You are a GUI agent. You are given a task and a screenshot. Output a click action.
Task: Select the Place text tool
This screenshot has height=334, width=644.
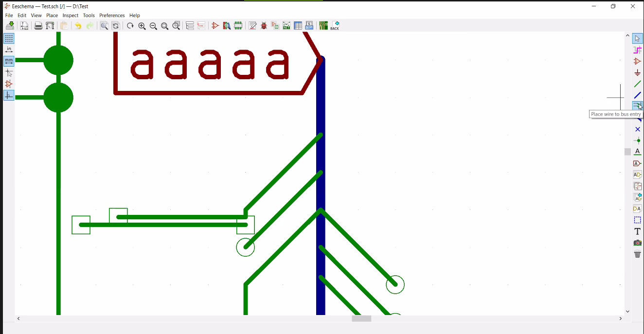[x=638, y=231]
